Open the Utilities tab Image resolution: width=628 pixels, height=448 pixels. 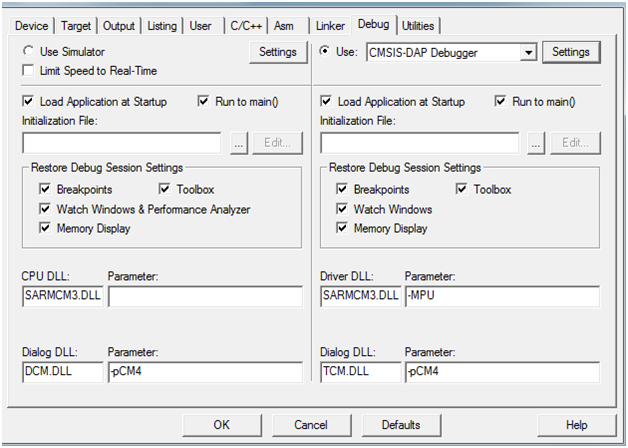(x=418, y=25)
